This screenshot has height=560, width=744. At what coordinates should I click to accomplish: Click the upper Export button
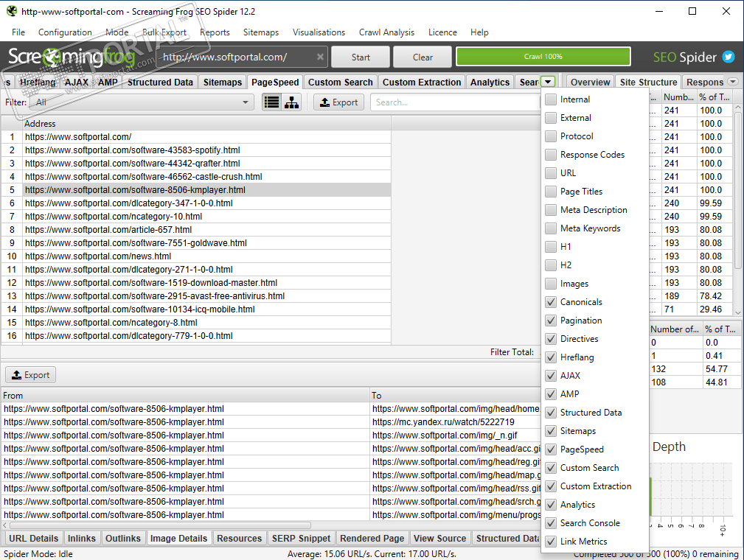click(338, 102)
